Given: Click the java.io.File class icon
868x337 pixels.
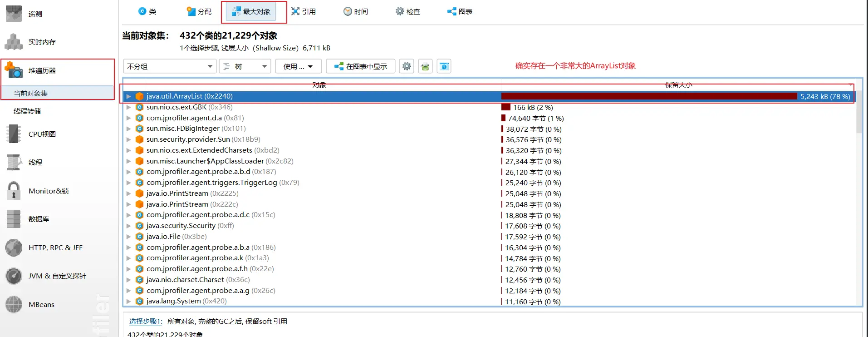Looking at the screenshot, I should pos(140,237).
